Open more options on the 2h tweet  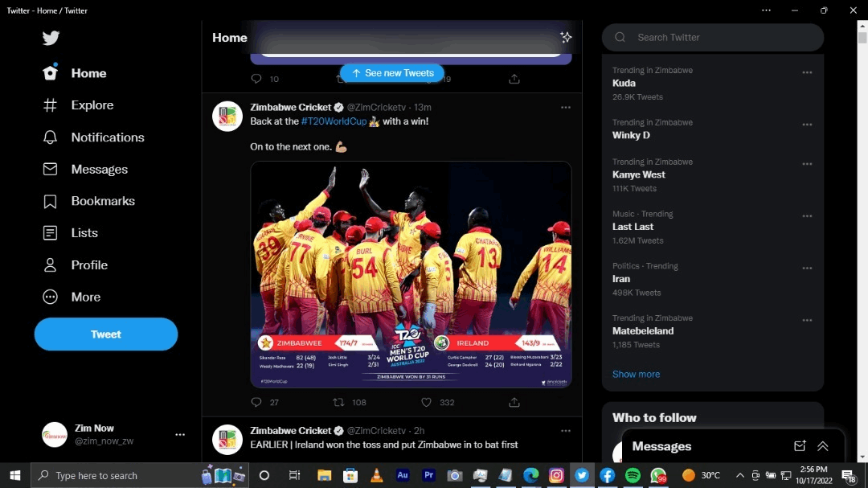[565, 431]
